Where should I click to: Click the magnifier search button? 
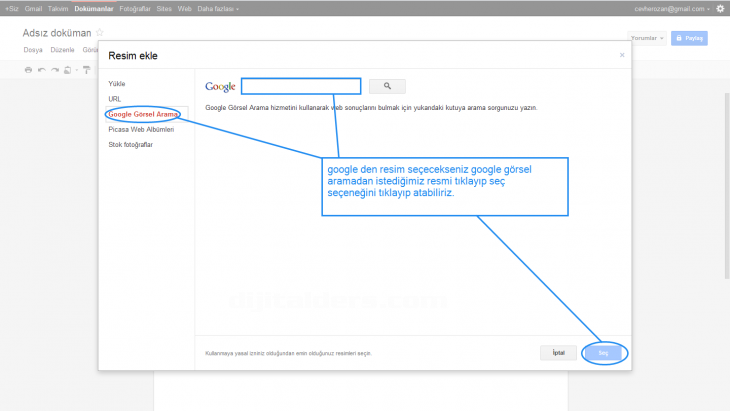tap(387, 86)
